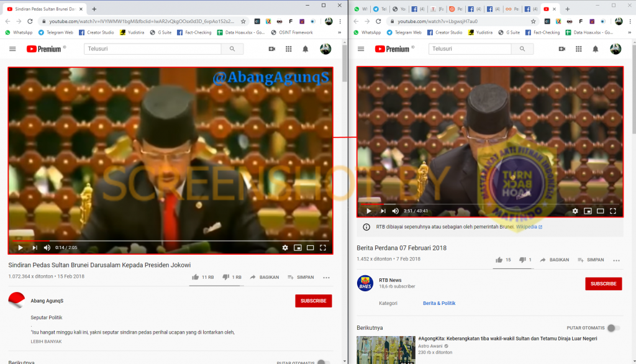Open the notifications bell in right window

pos(596,48)
